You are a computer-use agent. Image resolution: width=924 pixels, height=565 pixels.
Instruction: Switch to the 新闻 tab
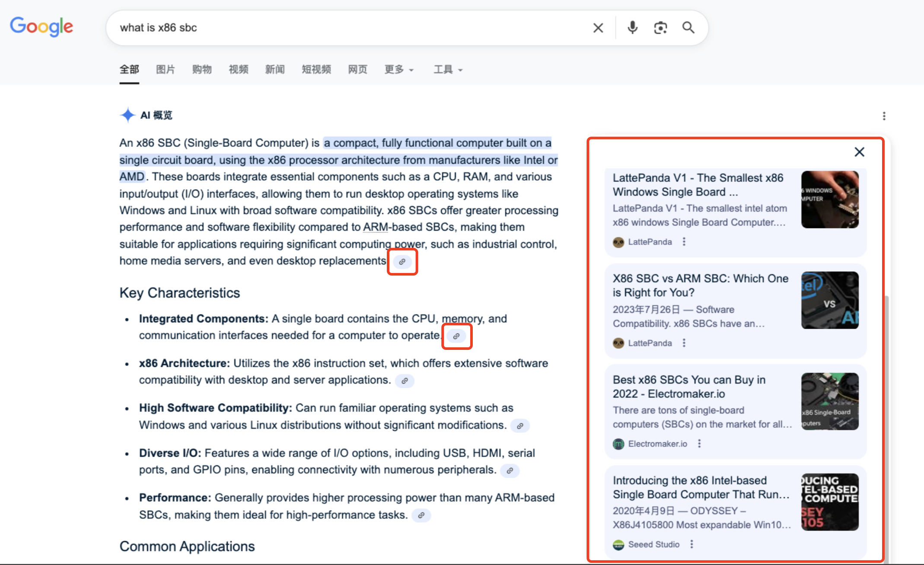coord(275,70)
